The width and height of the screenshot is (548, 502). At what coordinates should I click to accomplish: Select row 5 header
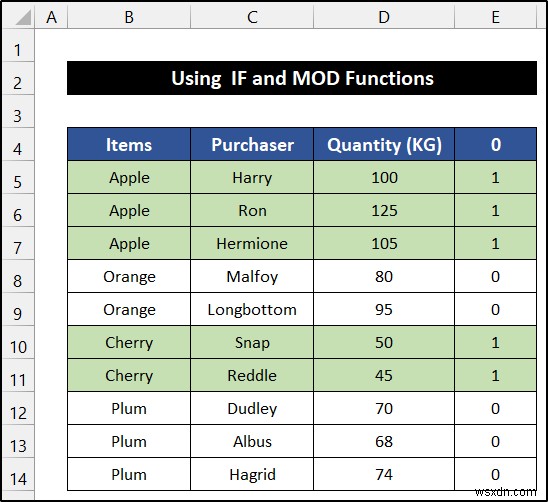[18, 178]
